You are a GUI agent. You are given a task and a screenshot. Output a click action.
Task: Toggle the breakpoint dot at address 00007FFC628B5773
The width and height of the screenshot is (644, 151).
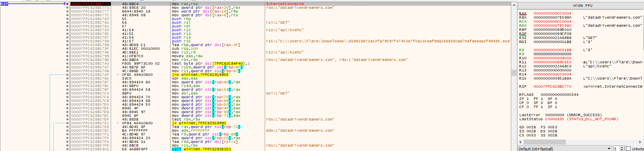(x=68, y=8)
